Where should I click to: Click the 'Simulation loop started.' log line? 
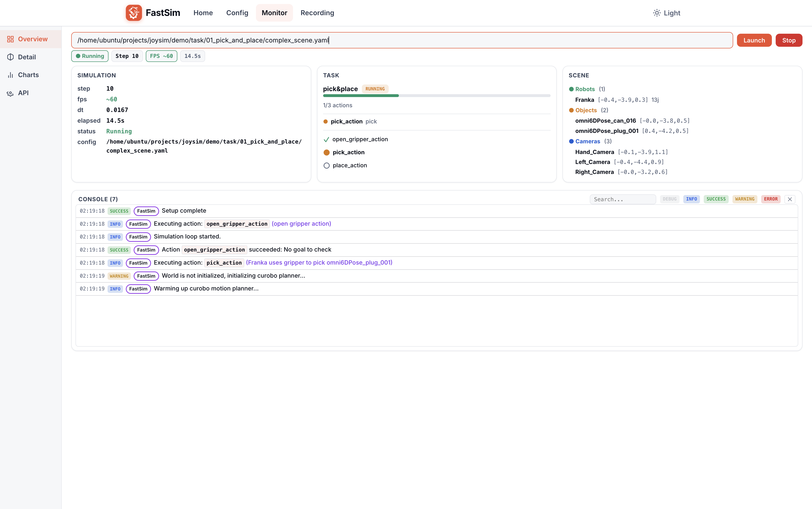[436, 237]
